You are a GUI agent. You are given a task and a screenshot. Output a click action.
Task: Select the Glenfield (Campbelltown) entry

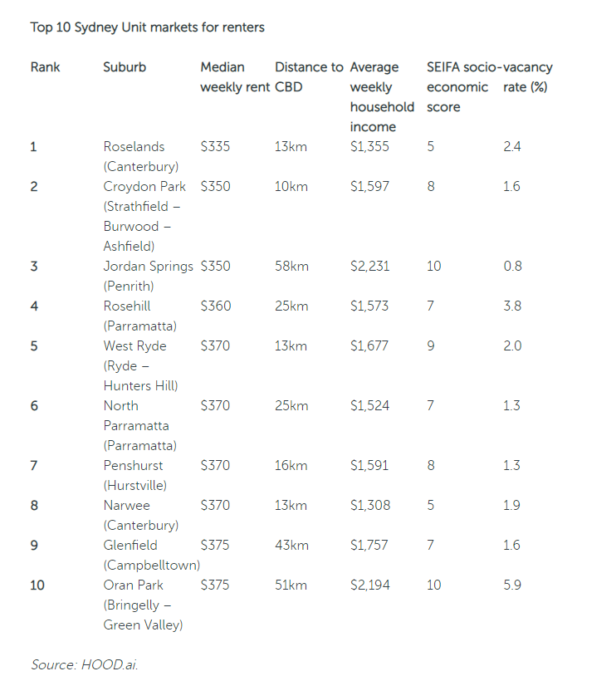click(x=152, y=556)
